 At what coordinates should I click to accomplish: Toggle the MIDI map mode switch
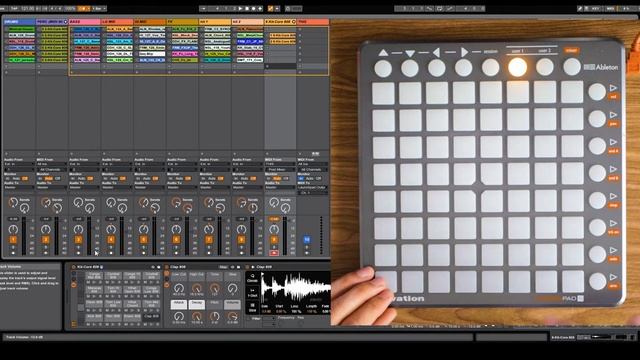[x=611, y=8]
